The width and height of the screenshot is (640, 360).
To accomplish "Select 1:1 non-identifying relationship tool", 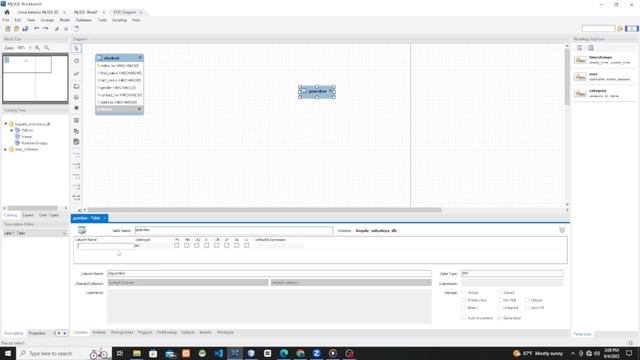I will point(76,156).
